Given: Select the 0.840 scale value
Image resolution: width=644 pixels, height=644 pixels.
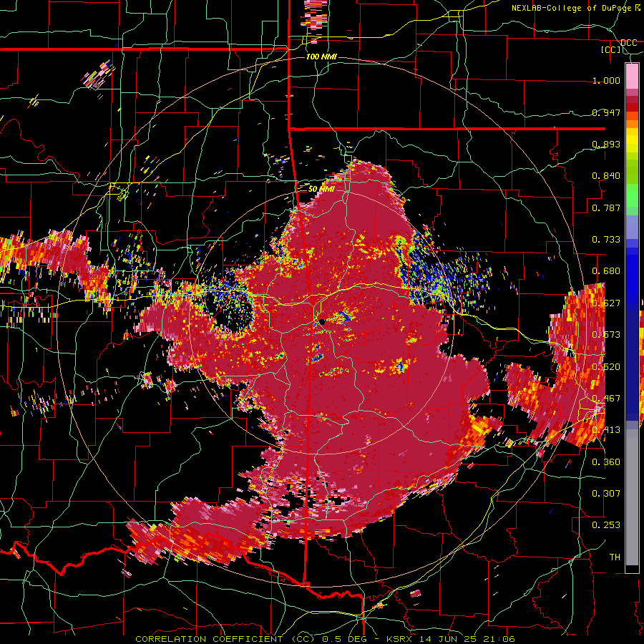Looking at the screenshot, I should (x=606, y=176).
